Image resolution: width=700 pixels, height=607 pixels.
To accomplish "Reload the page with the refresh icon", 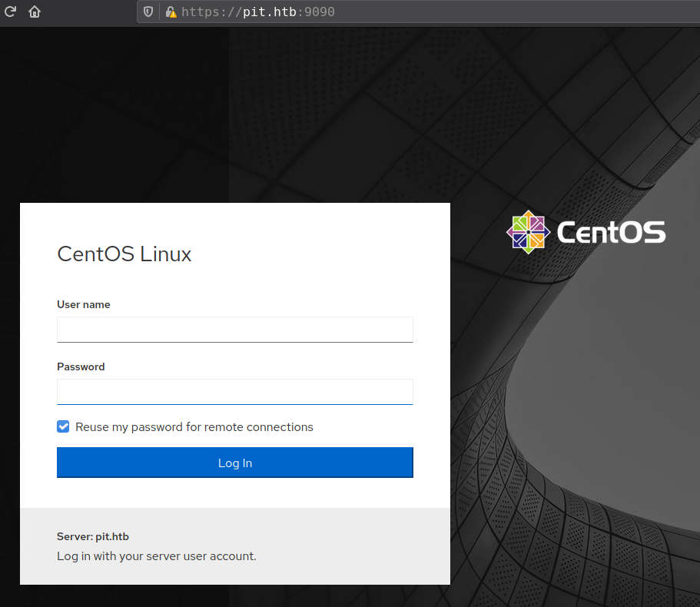I will (10, 12).
